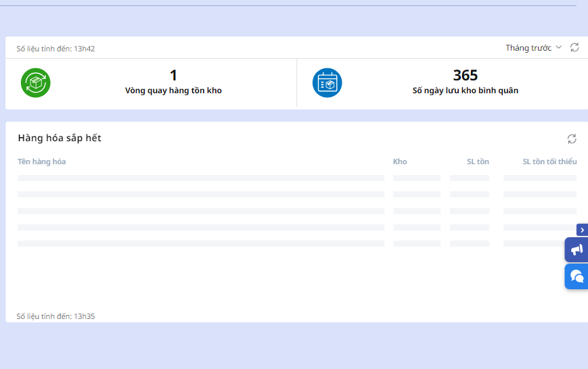Refresh the "Hàng hóa sắp hết" list
Viewport: 588px width, 369px height.
coord(572,139)
